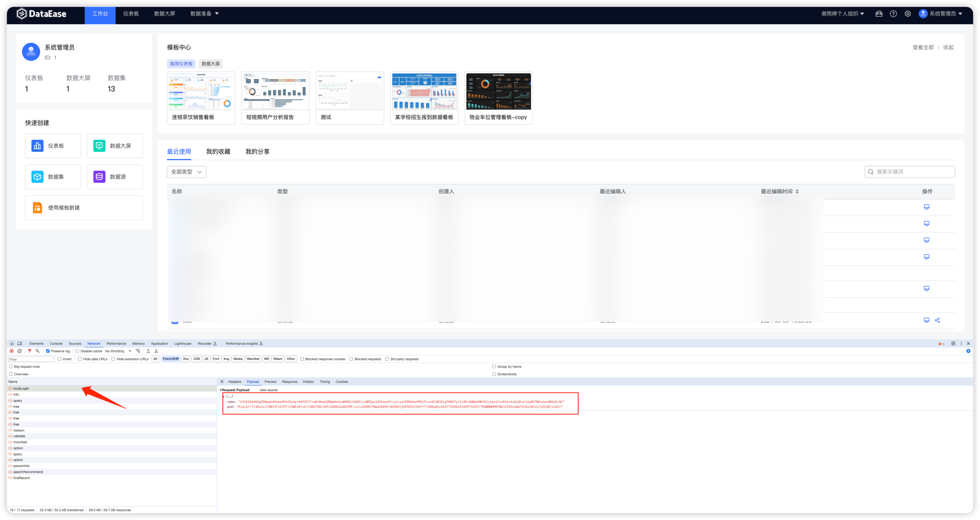The width and height of the screenshot is (980, 520).
Task: Open the 全部类型 dropdown
Action: 186,171
